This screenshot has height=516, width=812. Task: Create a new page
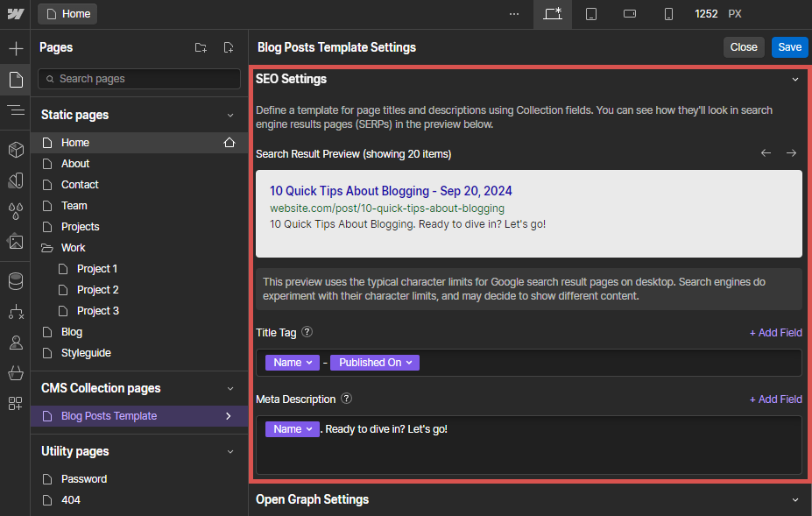(x=229, y=47)
